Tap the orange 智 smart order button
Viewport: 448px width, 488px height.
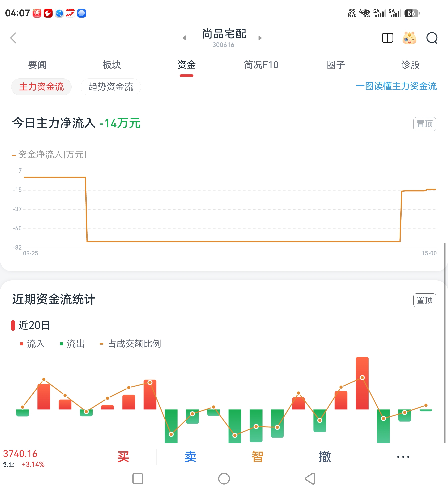pos(257,457)
